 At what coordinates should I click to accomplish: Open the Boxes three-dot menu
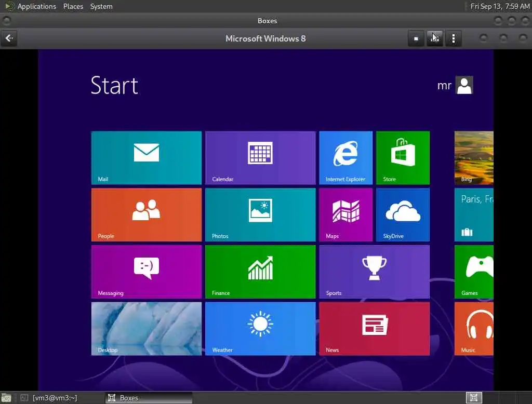[454, 38]
